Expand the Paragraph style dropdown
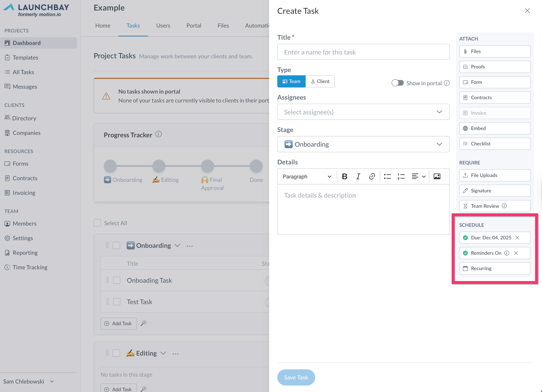542x392 pixels. coord(307,176)
